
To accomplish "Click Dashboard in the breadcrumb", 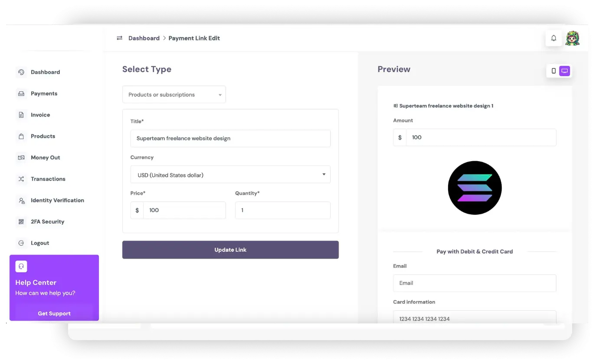I will 144,38.
